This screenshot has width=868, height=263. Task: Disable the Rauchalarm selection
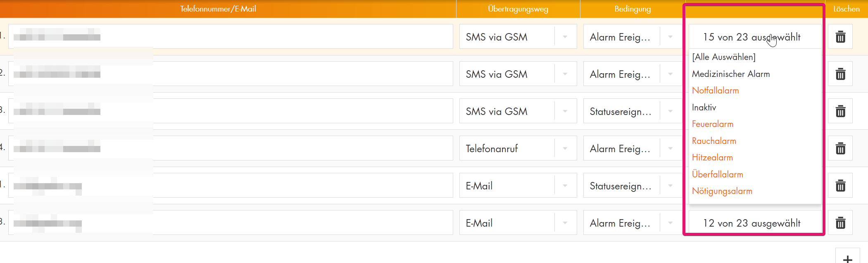click(x=714, y=141)
